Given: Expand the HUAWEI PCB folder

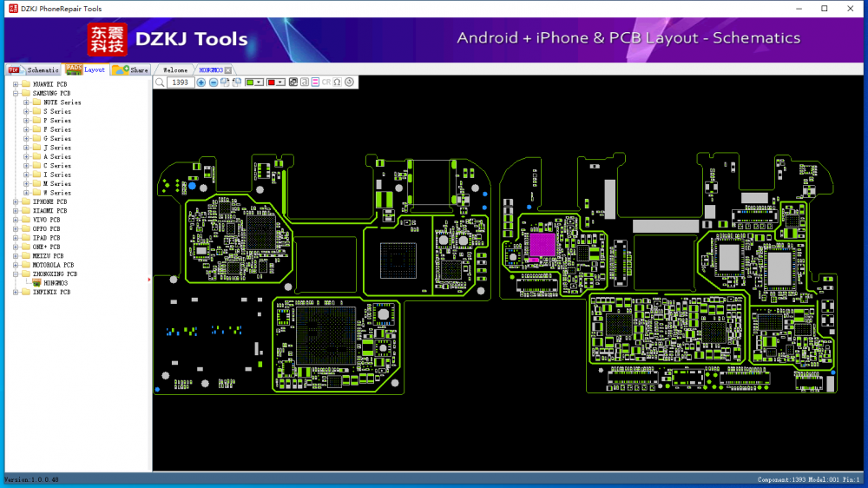Looking at the screenshot, I should tap(16, 84).
